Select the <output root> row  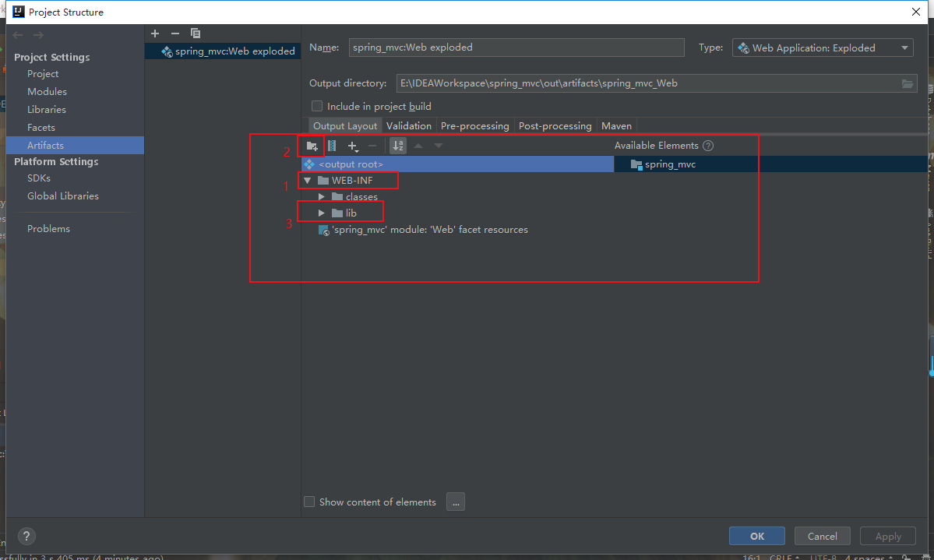[457, 164]
